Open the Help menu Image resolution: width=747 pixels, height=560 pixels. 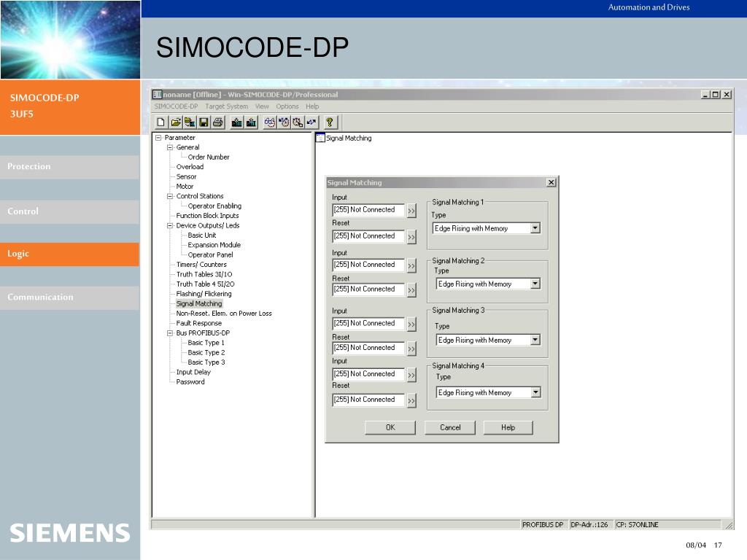(312, 106)
